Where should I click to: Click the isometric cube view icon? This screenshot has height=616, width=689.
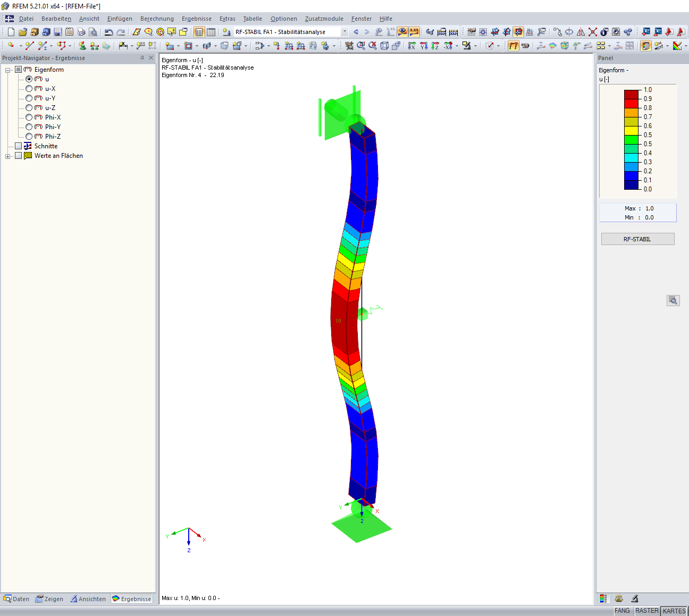[384, 46]
